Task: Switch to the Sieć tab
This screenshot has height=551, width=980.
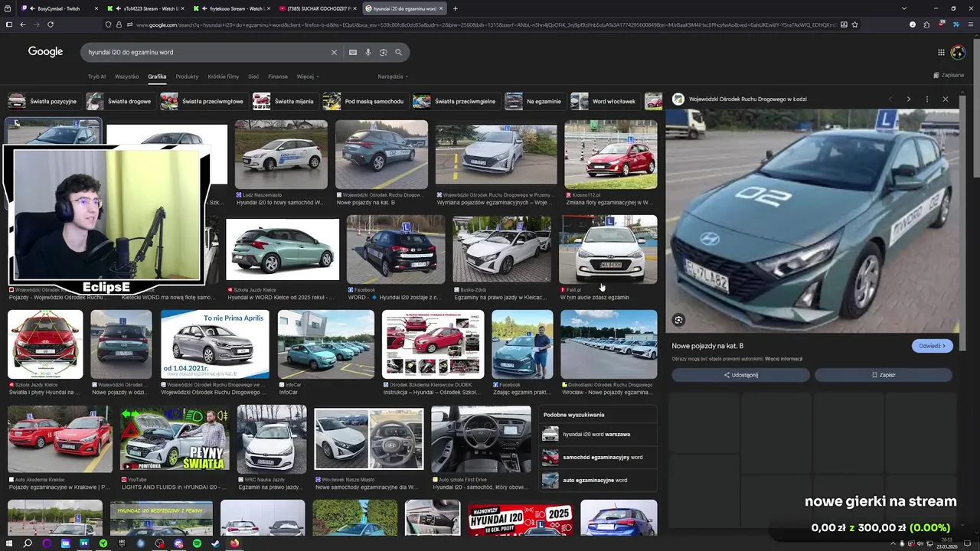Action: tap(253, 77)
